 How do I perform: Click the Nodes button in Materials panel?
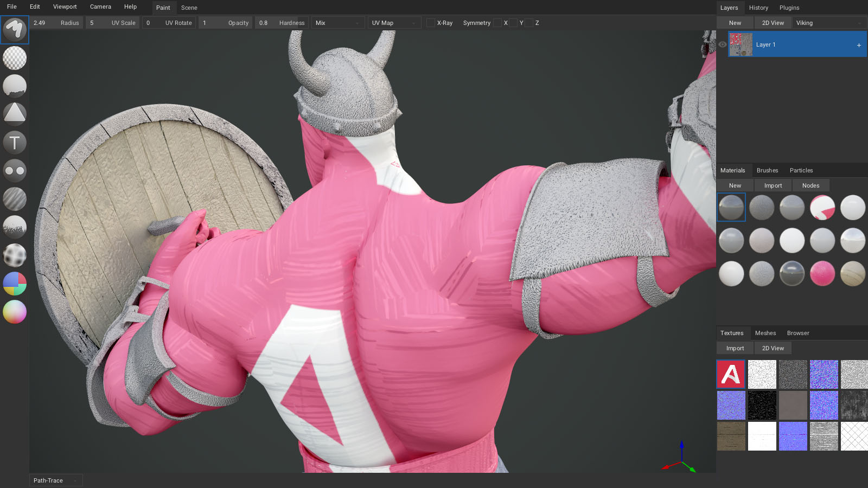pos(810,185)
